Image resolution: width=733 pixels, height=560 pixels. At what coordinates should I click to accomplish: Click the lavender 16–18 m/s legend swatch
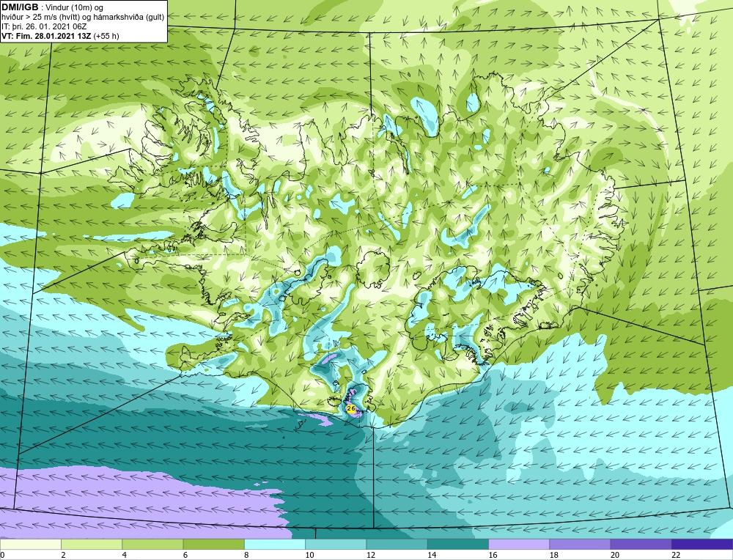click(x=519, y=544)
